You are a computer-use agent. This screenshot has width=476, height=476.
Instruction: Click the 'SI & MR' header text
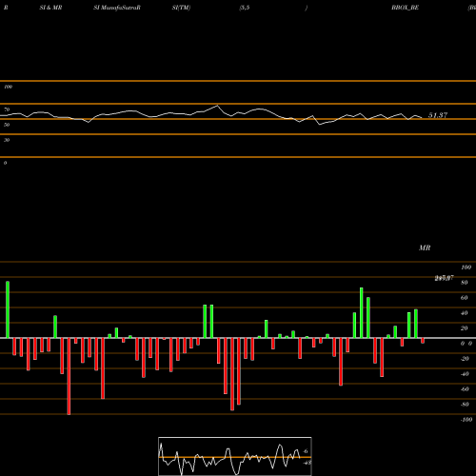(50, 8)
